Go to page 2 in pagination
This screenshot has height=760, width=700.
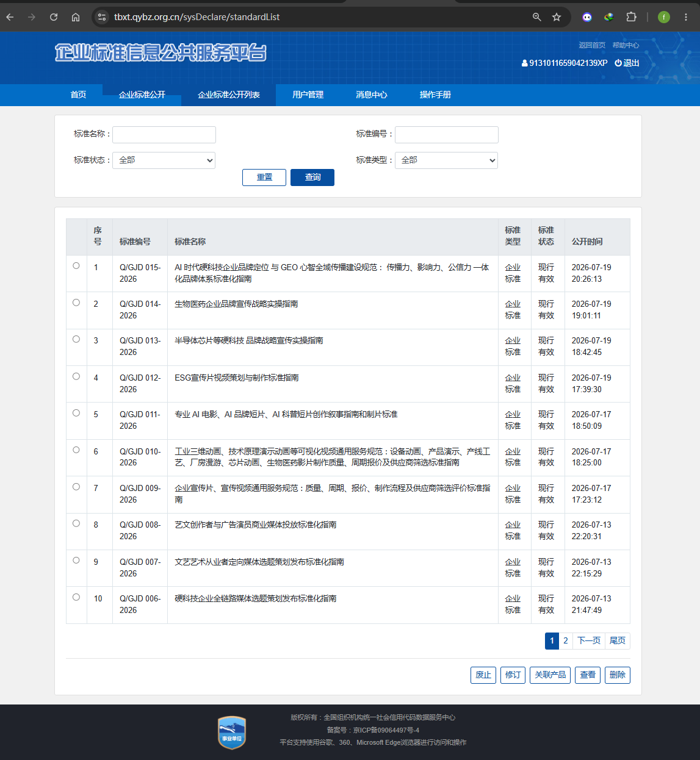coord(566,641)
